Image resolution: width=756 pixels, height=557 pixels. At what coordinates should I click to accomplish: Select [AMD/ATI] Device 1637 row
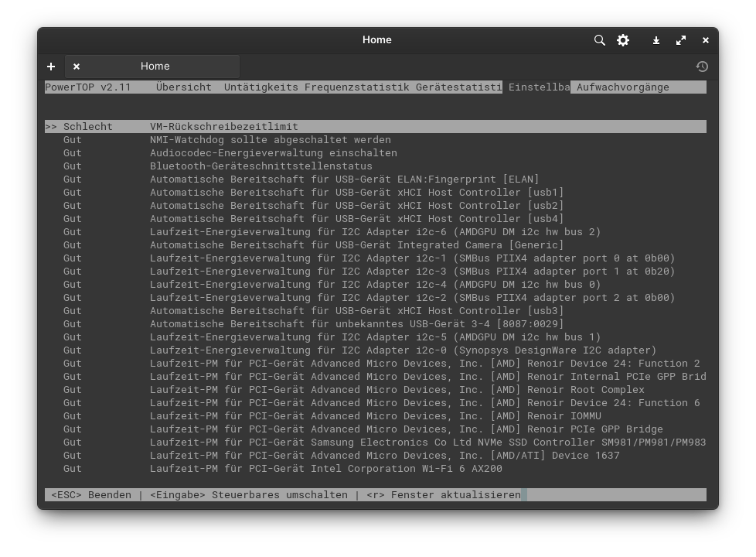[x=376, y=456]
